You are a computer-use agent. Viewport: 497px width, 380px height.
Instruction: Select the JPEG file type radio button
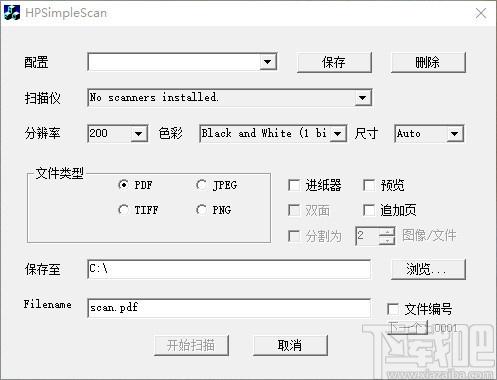coord(201,185)
